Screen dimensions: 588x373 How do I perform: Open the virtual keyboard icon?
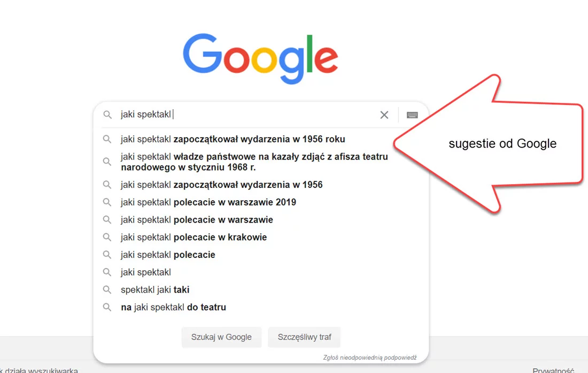click(x=412, y=115)
